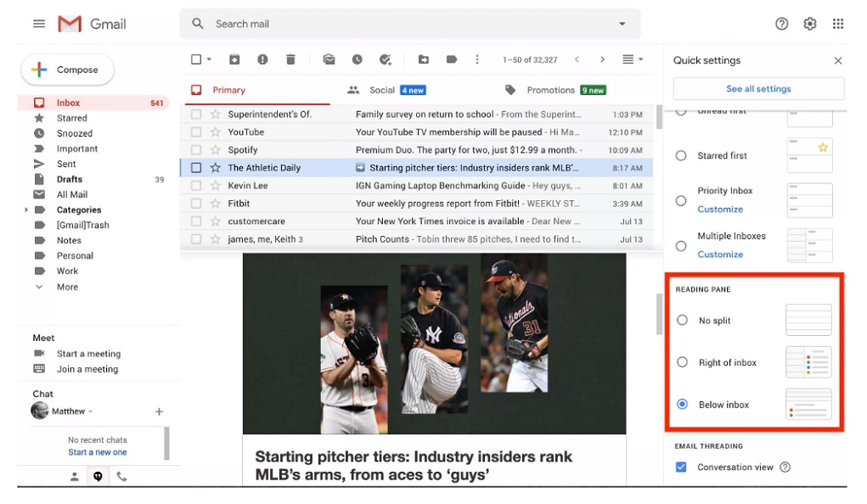Star the Spotify email
Image resolution: width=867 pixels, height=504 pixels.
point(216,150)
